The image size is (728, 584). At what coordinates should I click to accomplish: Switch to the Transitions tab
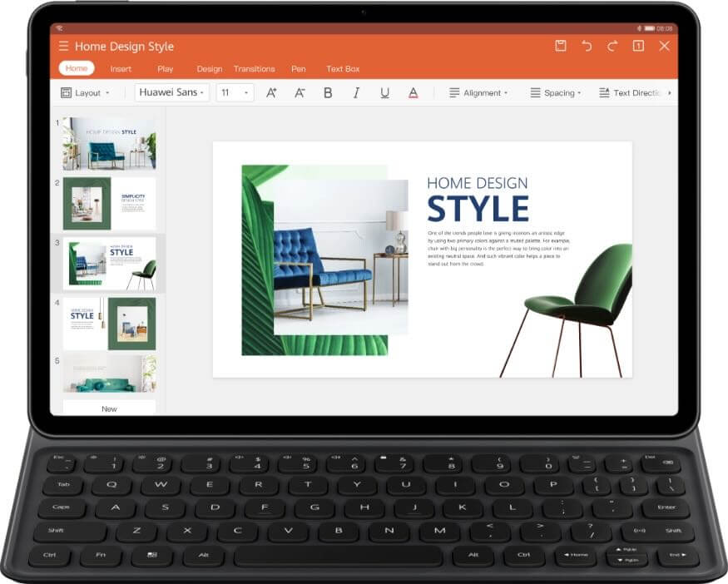point(254,69)
